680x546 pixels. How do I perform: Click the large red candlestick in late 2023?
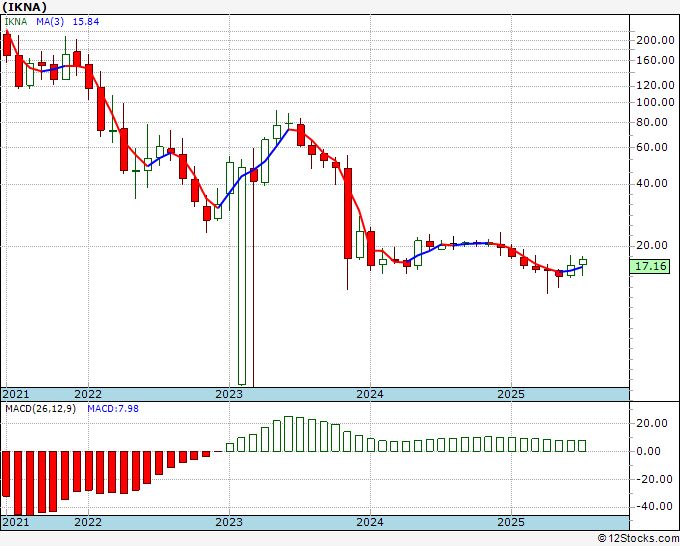(348, 213)
